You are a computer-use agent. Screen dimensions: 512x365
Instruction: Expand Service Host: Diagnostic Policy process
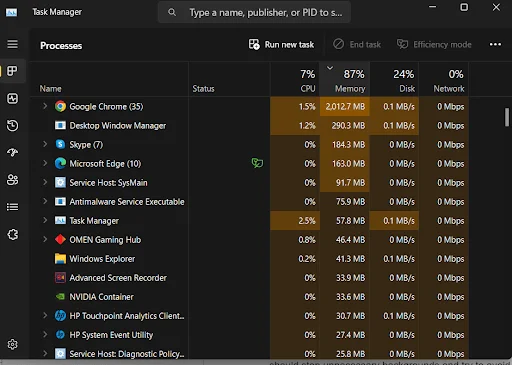[45, 353]
